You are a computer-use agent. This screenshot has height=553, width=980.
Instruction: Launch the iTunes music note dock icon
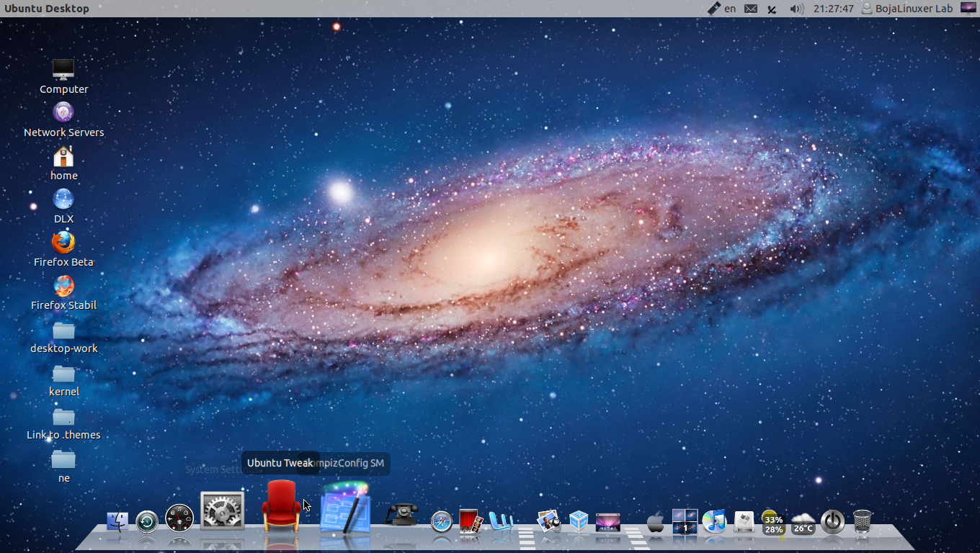(714, 521)
